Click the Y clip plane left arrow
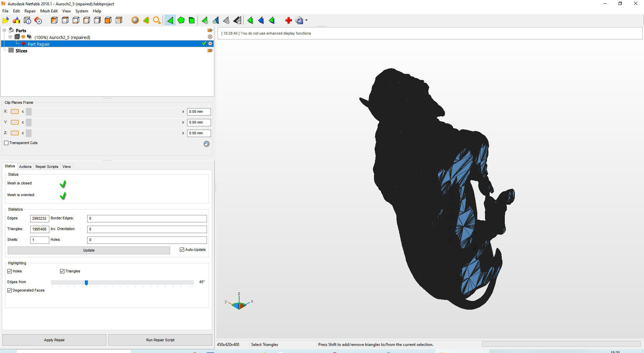The height and width of the screenshot is (353, 644). coord(23,122)
